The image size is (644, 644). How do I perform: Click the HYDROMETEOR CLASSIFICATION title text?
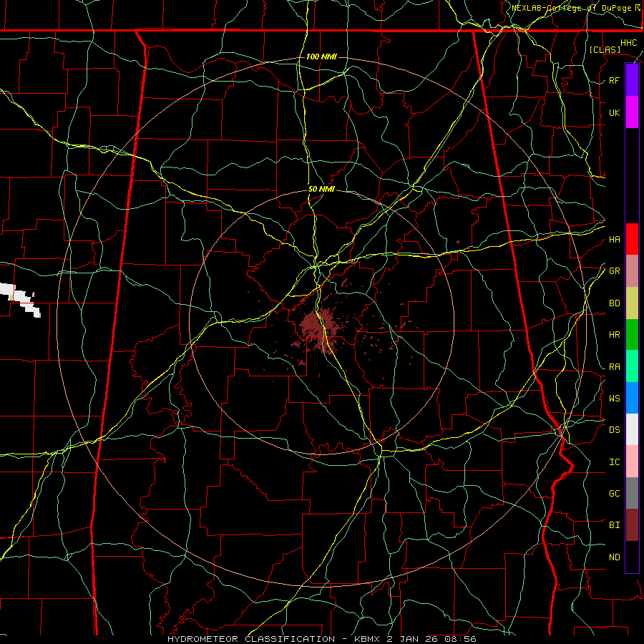(x=251, y=639)
